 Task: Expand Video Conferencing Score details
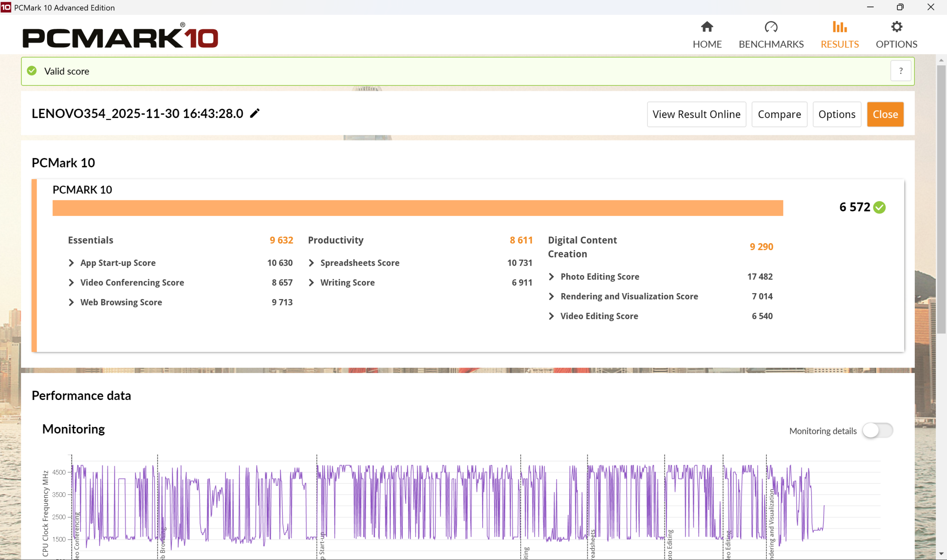tap(71, 282)
